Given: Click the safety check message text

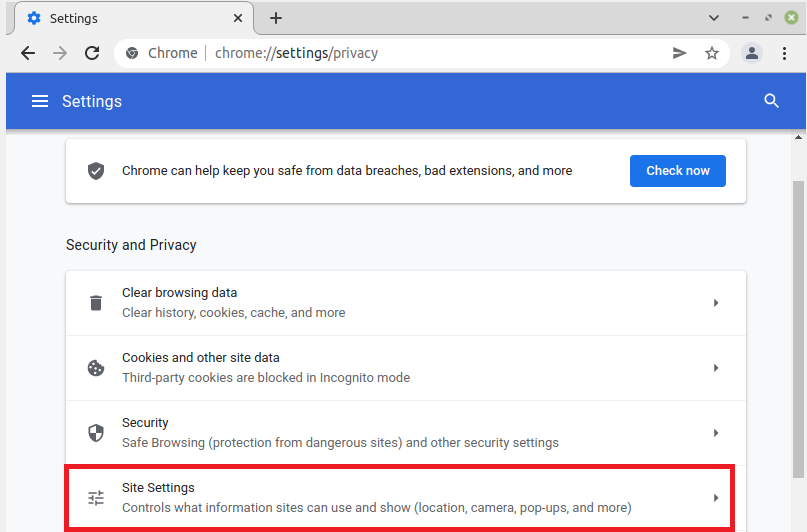Looking at the screenshot, I should 347,171.
